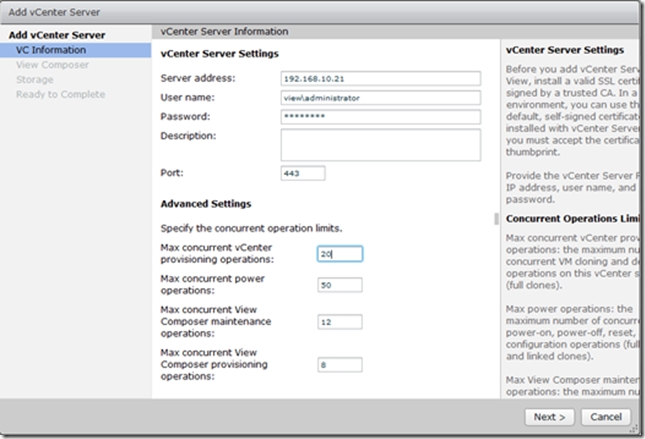Focus the User name field
The image size is (645, 439).
coord(381,98)
